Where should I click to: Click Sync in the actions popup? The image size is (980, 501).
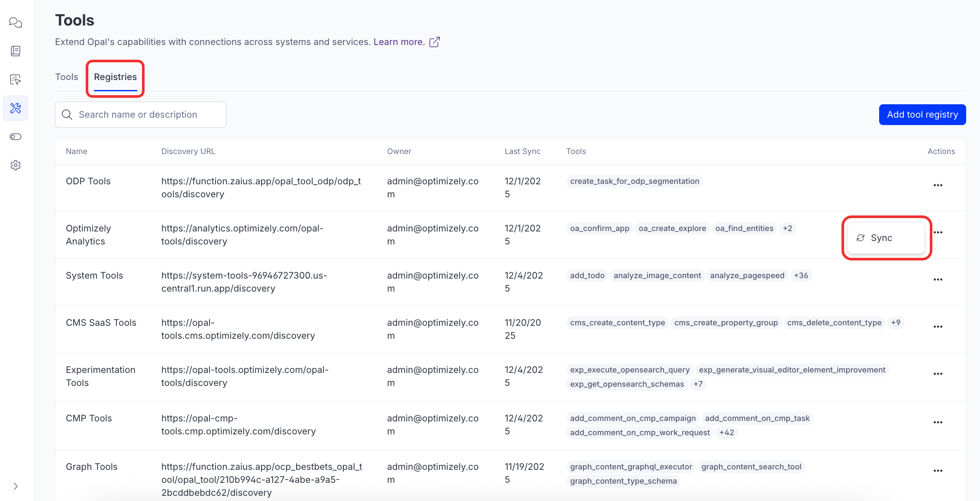click(881, 238)
